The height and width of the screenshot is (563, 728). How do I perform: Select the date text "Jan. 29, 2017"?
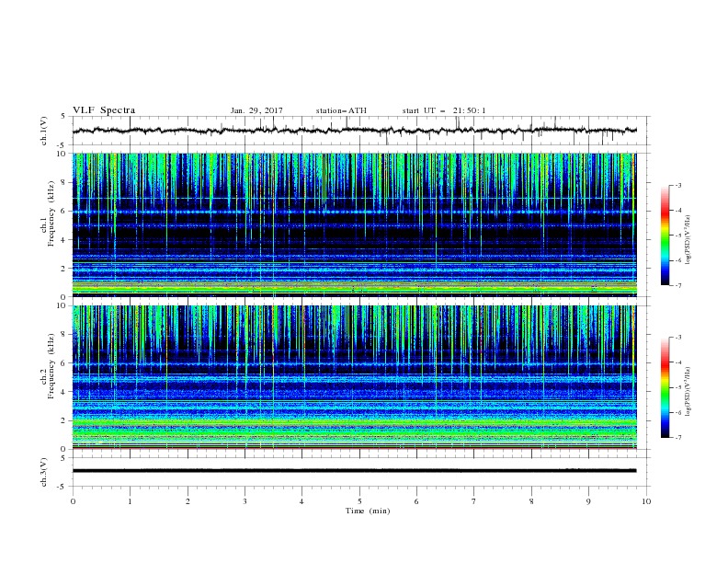[x=256, y=110]
